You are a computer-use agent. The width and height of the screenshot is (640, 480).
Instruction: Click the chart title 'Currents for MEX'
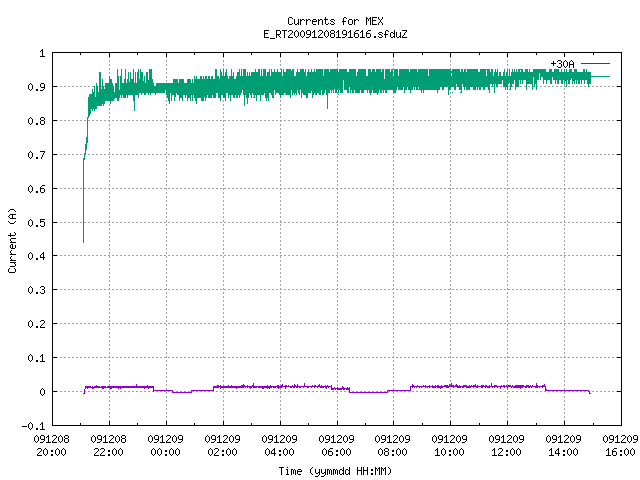tap(335, 21)
